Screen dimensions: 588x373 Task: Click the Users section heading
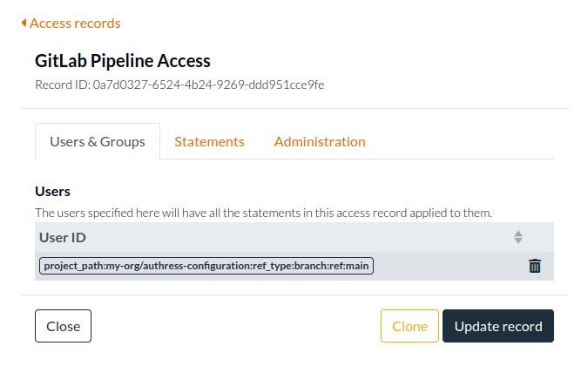(x=52, y=191)
